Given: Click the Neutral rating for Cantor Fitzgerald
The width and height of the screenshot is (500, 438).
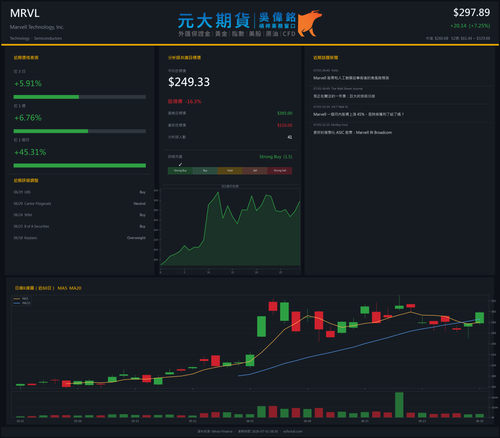Looking at the screenshot, I should (140, 204).
